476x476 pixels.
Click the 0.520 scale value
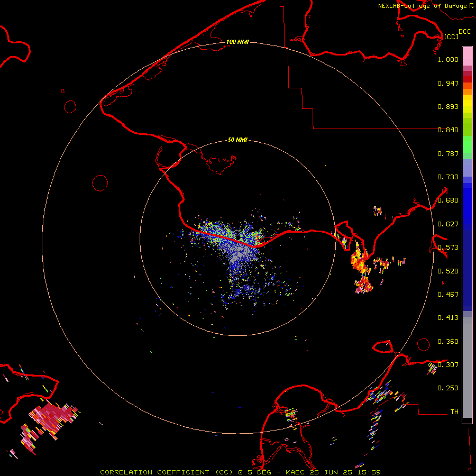[448, 271]
